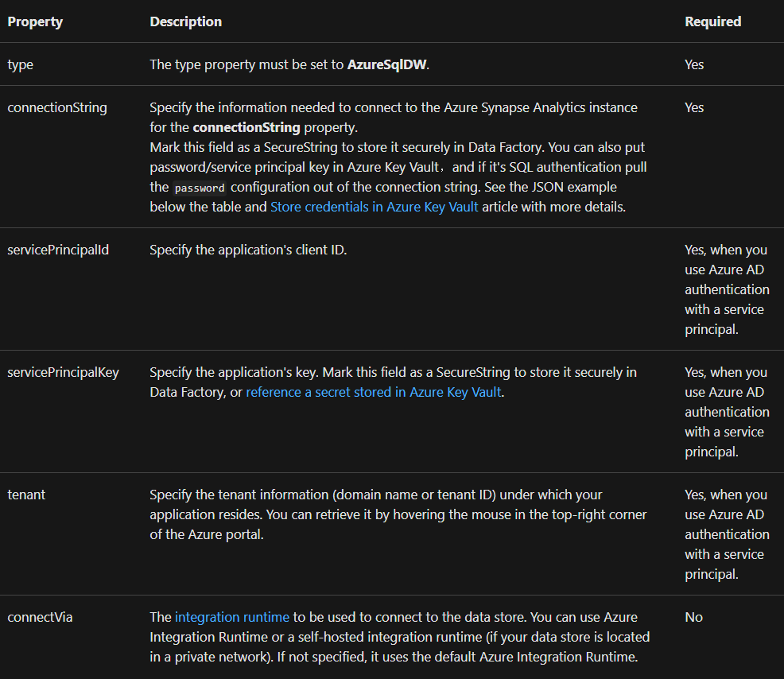Viewport: 784px width, 679px height.
Task: Click the tenant description about Azure portal
Action: [398, 514]
